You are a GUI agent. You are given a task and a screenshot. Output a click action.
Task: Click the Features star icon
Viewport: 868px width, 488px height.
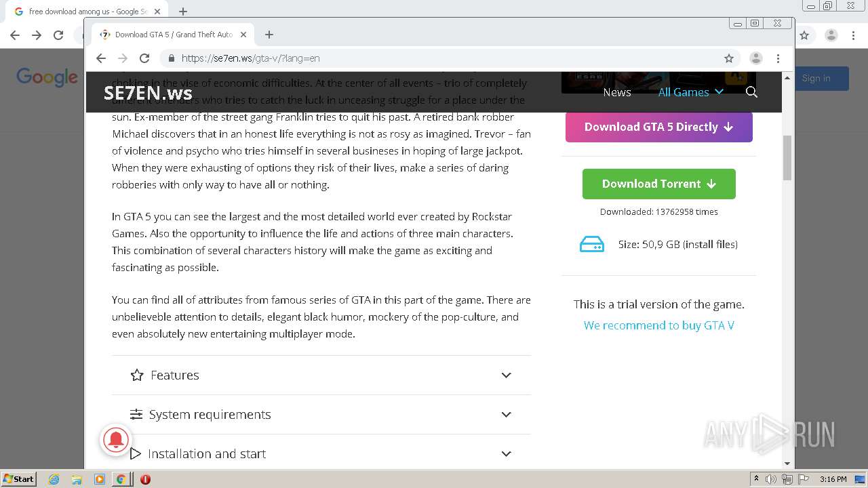[x=137, y=375]
